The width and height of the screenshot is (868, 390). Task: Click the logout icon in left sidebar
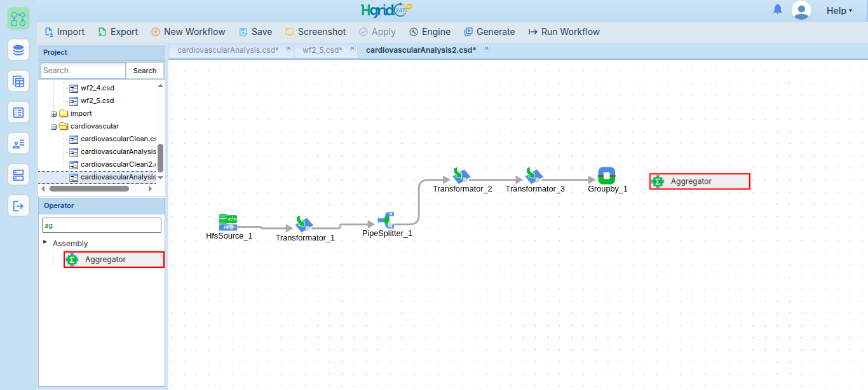tap(18, 205)
